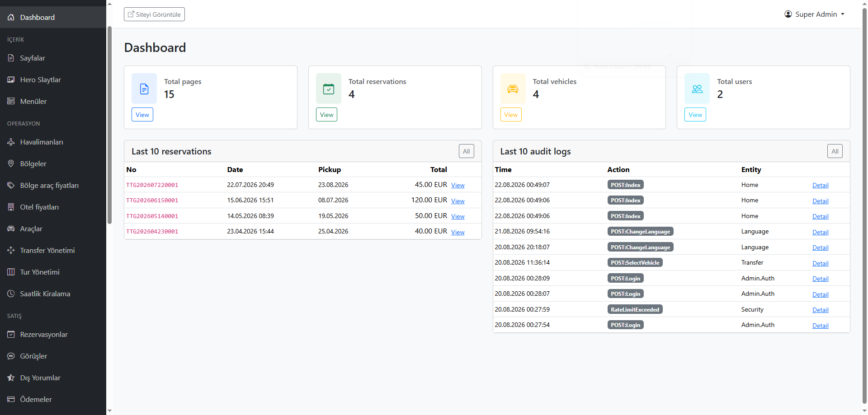Select Transfer Yönetimi menu item
The width and height of the screenshot is (868, 415).
[x=53, y=250]
